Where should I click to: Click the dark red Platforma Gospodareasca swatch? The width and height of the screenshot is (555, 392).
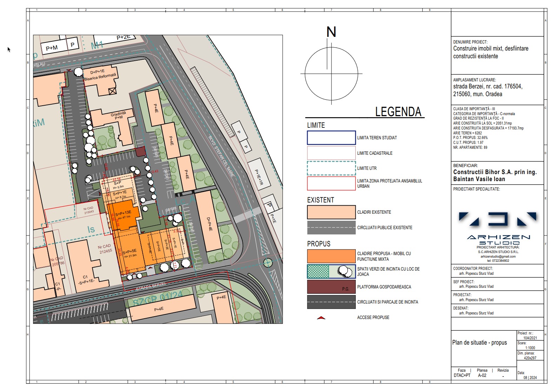point(331,287)
